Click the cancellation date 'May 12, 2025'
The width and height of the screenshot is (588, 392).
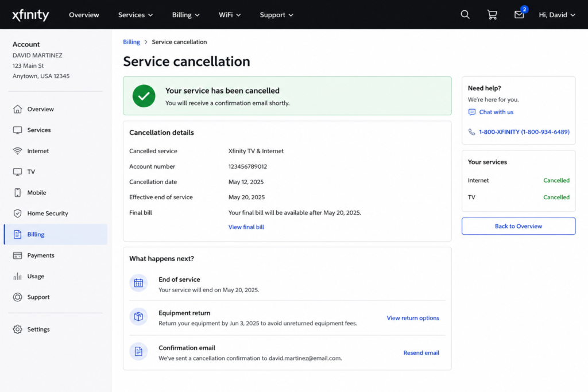click(246, 182)
